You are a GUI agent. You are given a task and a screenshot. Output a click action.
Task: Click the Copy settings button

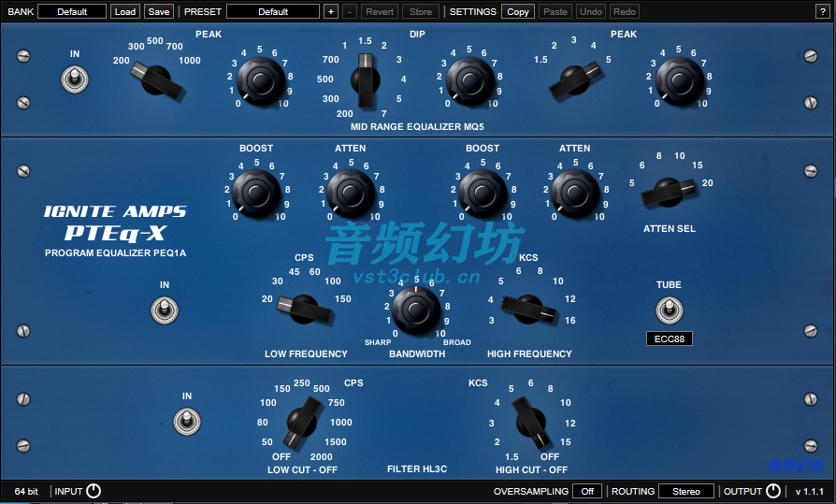click(x=518, y=12)
